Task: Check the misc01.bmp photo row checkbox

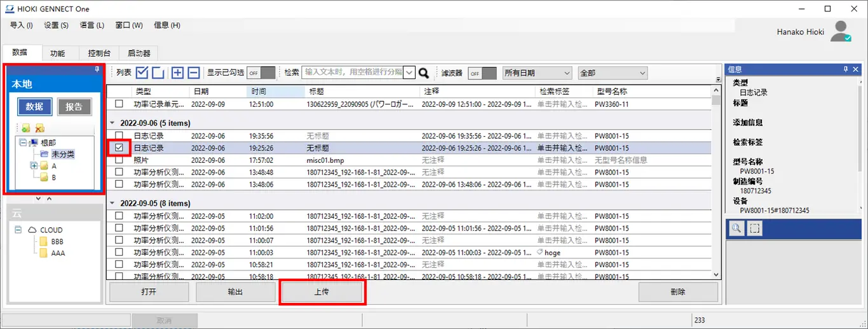Action: click(119, 160)
